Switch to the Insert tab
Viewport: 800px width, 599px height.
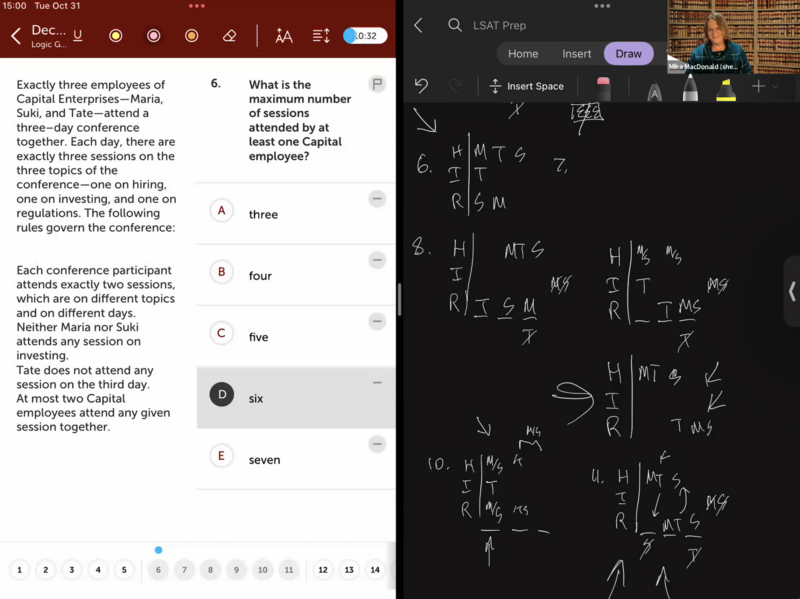click(x=576, y=54)
